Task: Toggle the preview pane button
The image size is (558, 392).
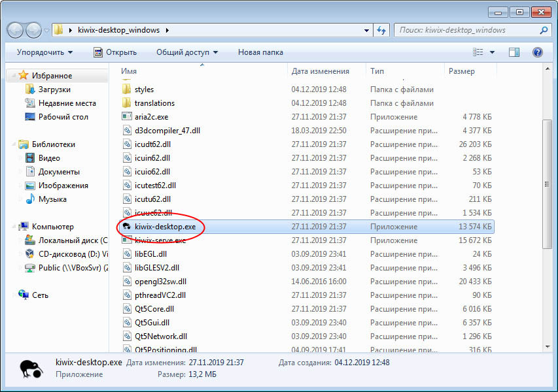Action: [x=514, y=52]
